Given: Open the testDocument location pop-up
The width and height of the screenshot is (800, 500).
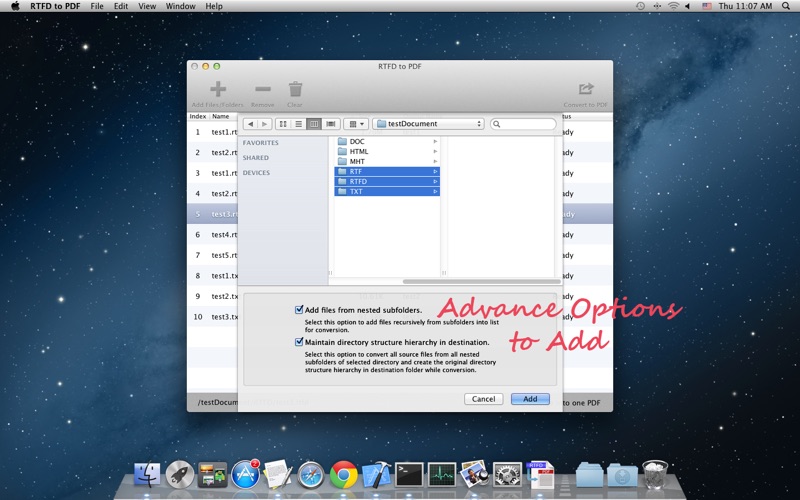Looking at the screenshot, I should click(429, 124).
